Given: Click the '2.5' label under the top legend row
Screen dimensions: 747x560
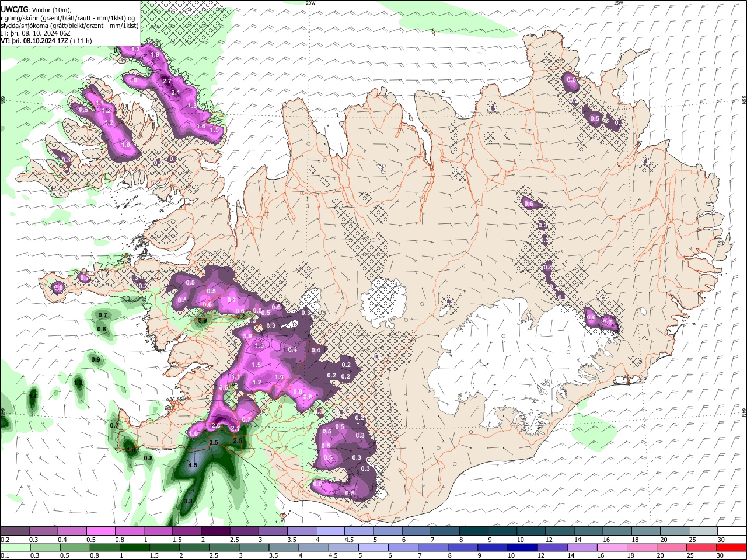Looking at the screenshot, I should point(235,540).
